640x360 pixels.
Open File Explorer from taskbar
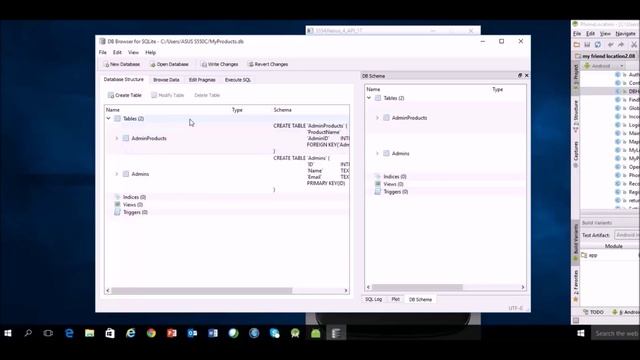pos(89,333)
